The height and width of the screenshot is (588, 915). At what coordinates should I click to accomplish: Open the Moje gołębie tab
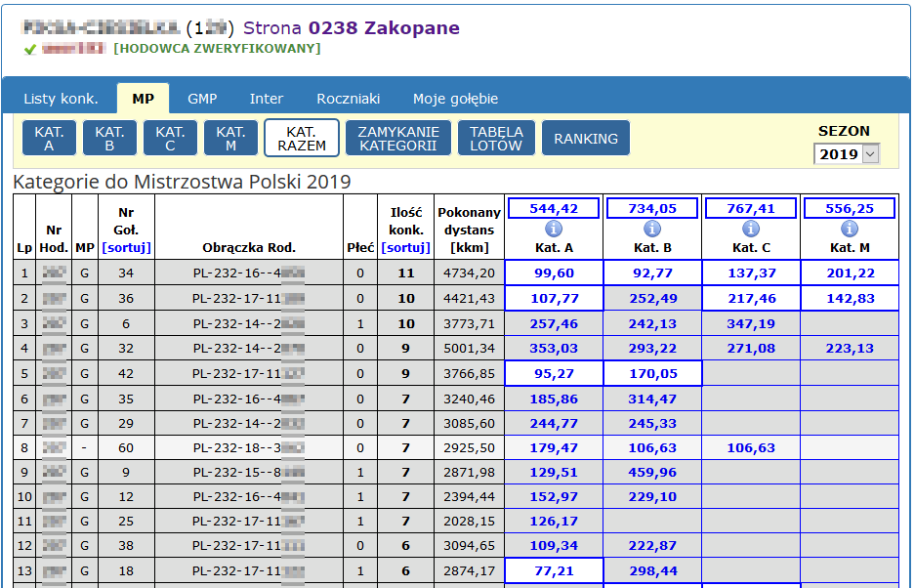pos(455,99)
